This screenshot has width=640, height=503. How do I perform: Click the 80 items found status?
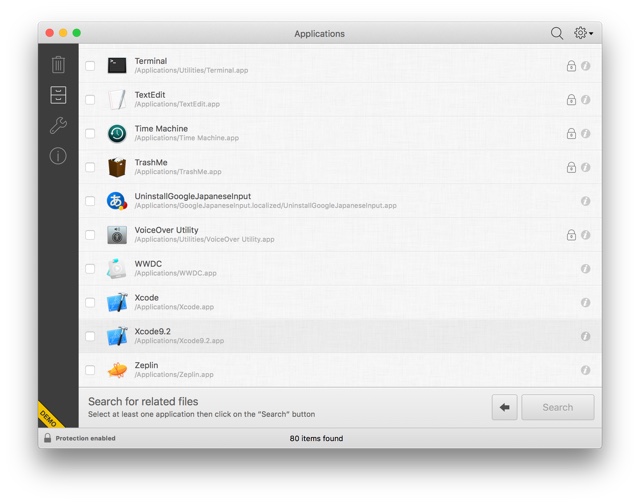(x=316, y=438)
